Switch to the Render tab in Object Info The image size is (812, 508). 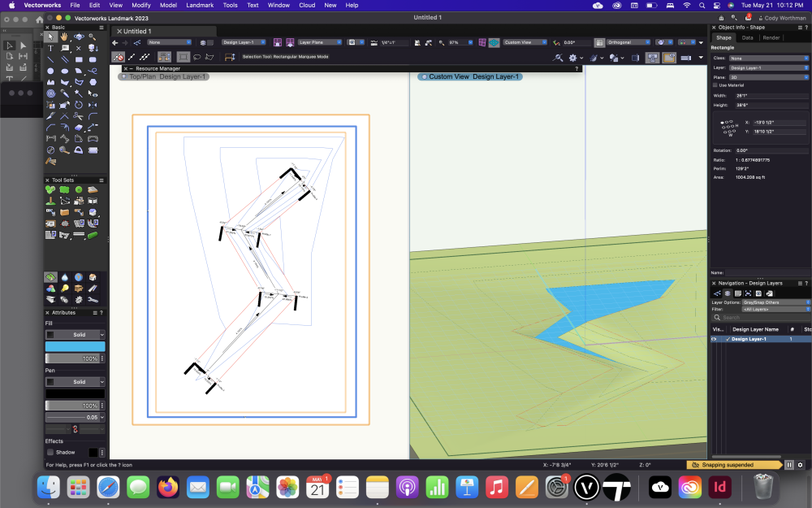[x=771, y=37]
